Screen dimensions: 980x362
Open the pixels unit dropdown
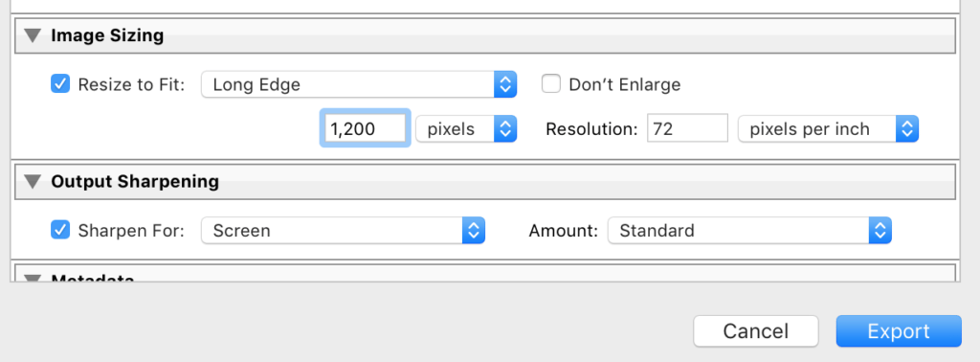coord(466,129)
